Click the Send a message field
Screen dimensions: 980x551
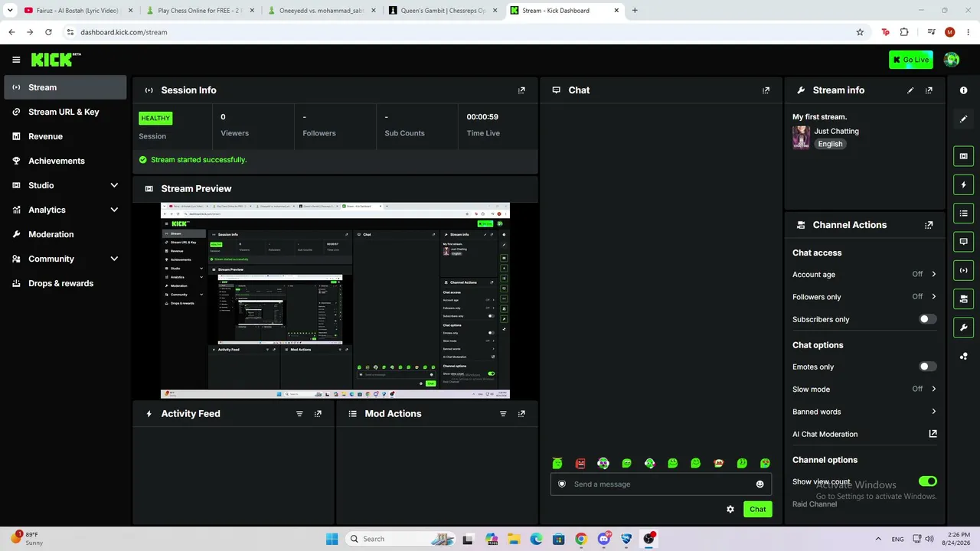point(661,484)
